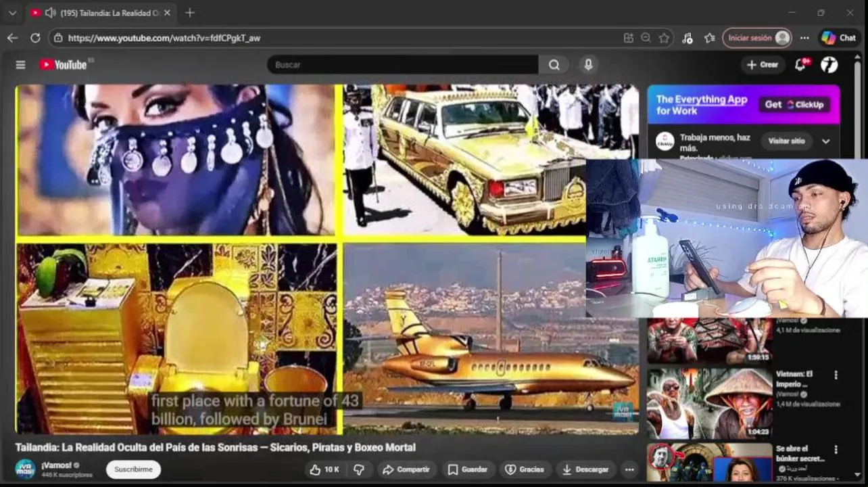Go back with the browser back arrow
Image resolution: width=868 pixels, height=487 pixels.
(x=12, y=38)
